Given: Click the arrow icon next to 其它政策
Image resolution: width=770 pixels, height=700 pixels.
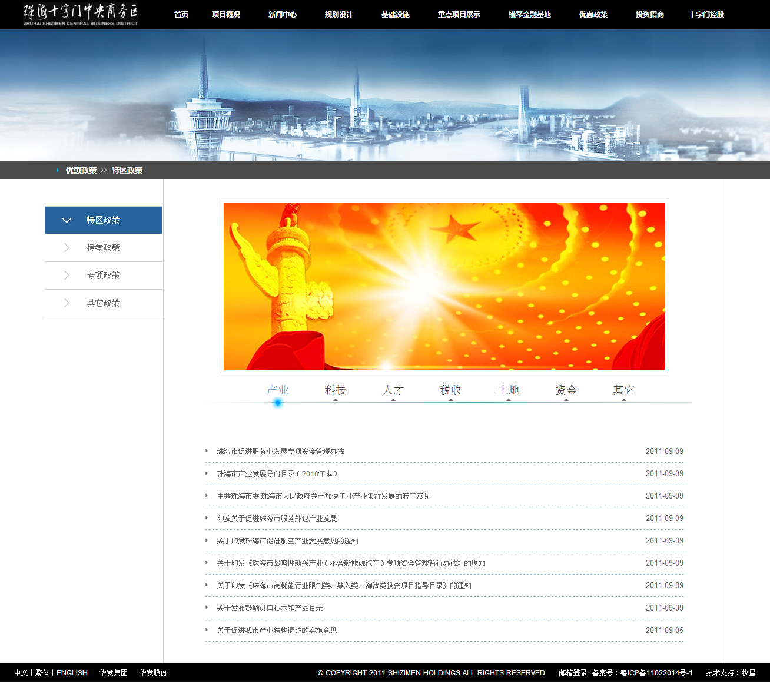Looking at the screenshot, I should 67,303.
